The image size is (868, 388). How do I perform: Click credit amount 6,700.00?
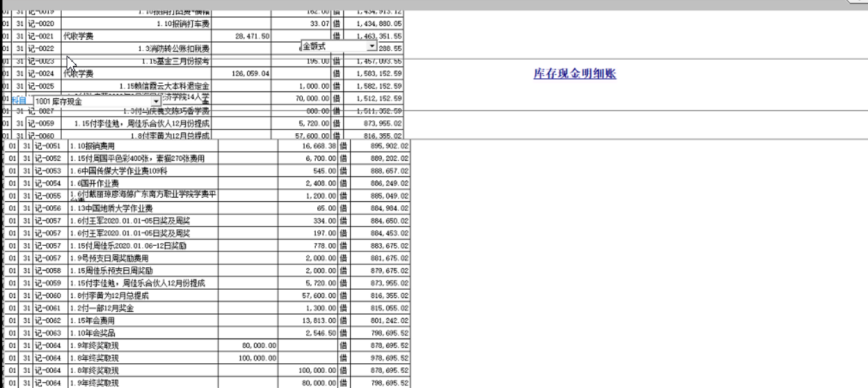point(321,159)
